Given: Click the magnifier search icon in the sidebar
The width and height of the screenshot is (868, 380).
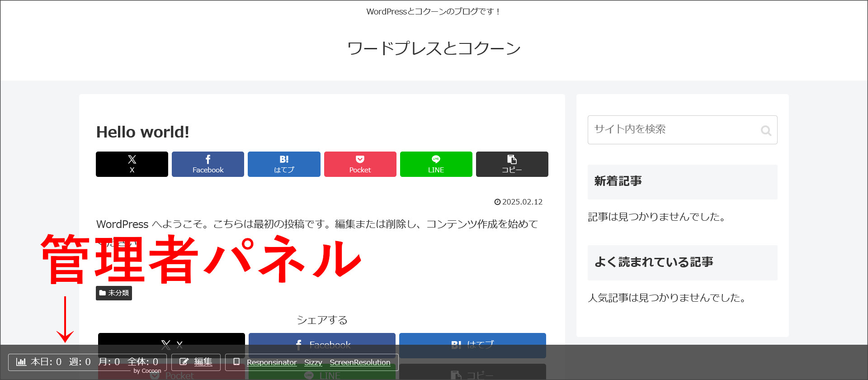Looking at the screenshot, I should click(x=766, y=131).
